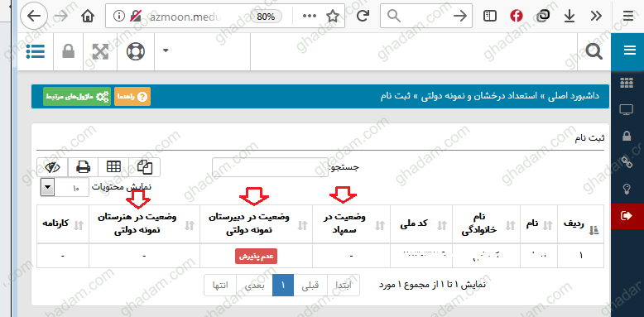Screen dimensions: 644x317
Task: Toggle column visibility eye-slash button
Action: (x=52, y=166)
